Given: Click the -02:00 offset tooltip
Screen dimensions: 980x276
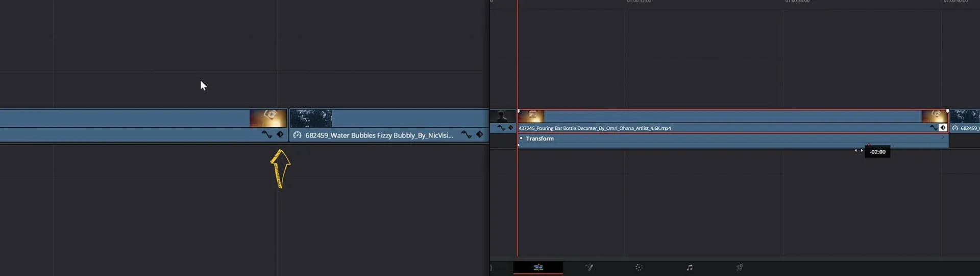Looking at the screenshot, I should [x=877, y=152].
